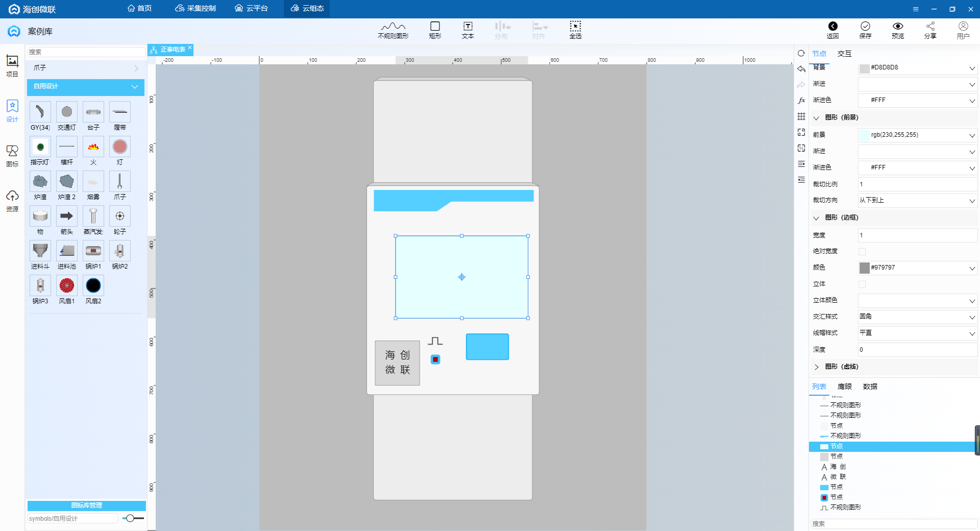Click the undo arrow icon in right strip
This screenshot has width=980, height=531.
click(801, 69)
